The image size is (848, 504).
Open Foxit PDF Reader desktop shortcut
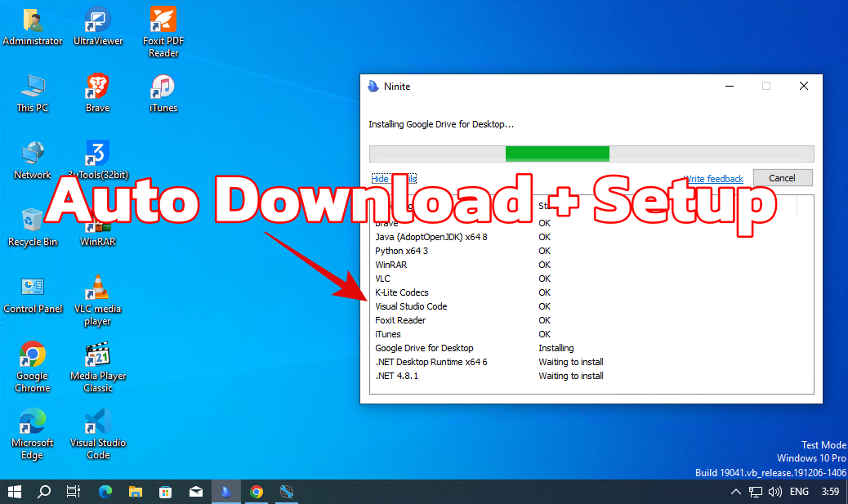coord(163,33)
